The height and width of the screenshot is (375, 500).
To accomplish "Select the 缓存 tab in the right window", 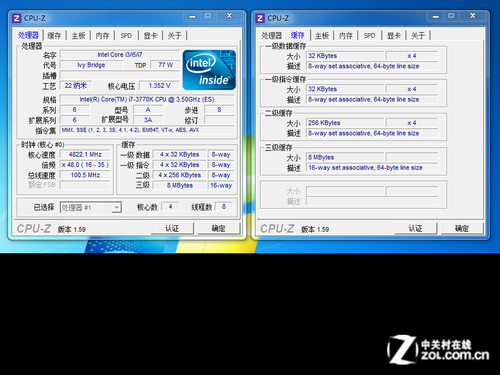I will coord(297,35).
